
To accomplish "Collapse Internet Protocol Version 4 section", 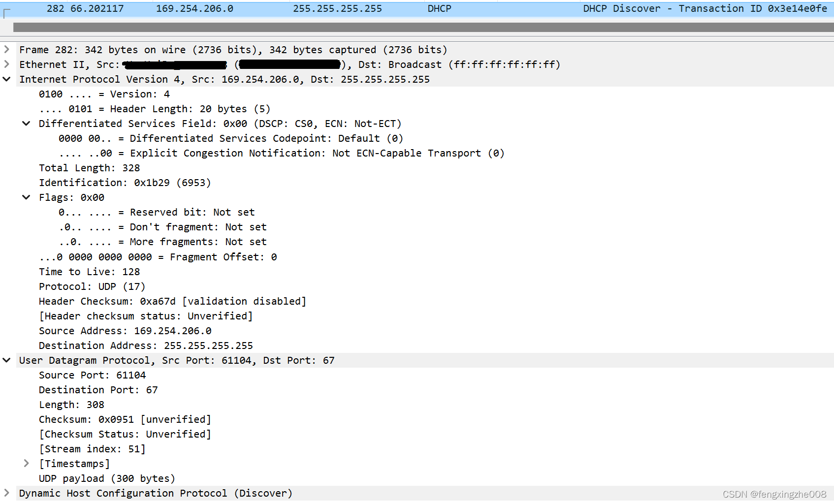I will [x=6, y=79].
